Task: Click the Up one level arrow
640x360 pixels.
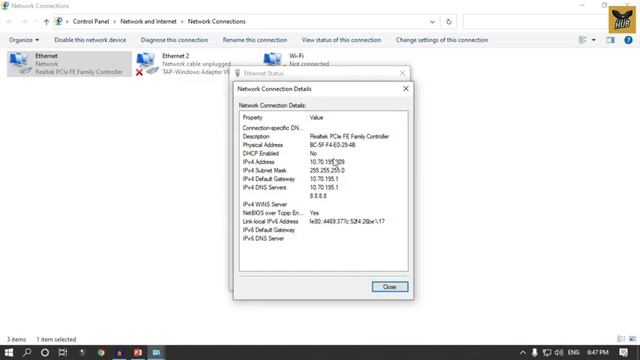Action: point(46,22)
